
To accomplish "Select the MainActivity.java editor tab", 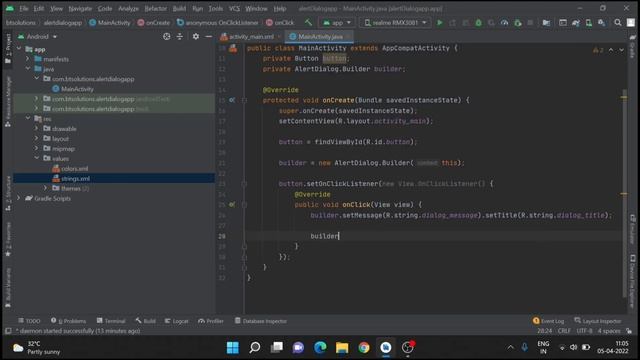I will [319, 37].
